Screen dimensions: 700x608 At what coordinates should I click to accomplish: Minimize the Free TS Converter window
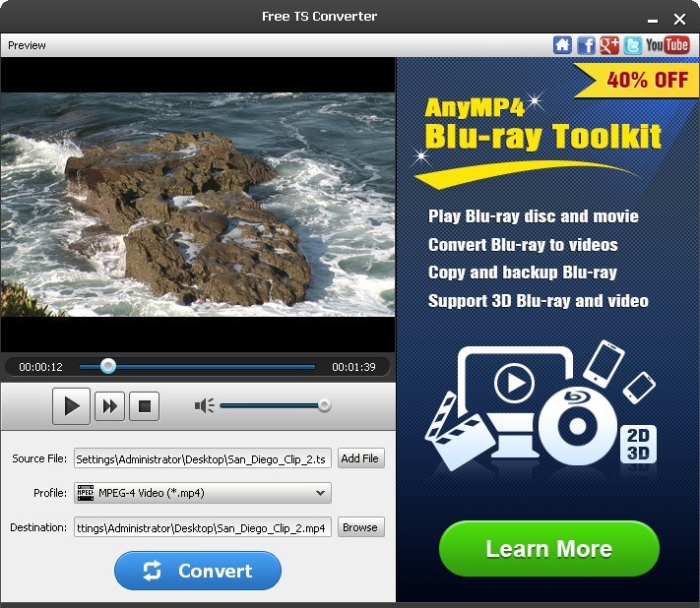pyautogui.click(x=653, y=21)
